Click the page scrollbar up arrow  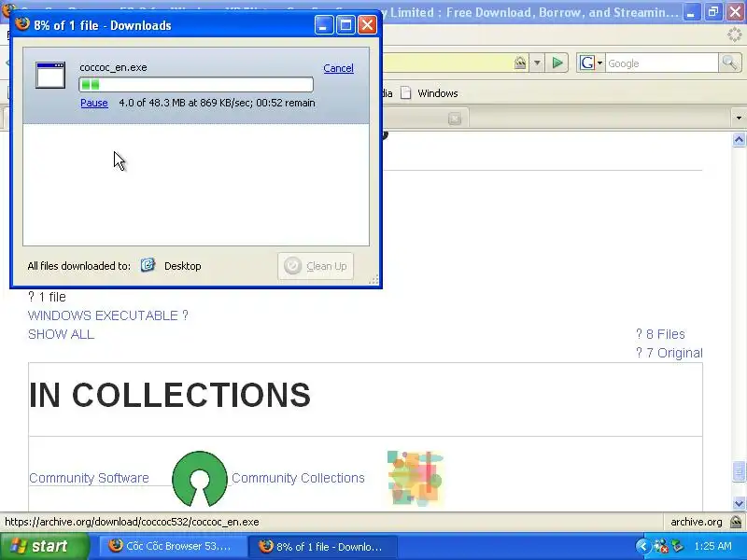tap(739, 139)
